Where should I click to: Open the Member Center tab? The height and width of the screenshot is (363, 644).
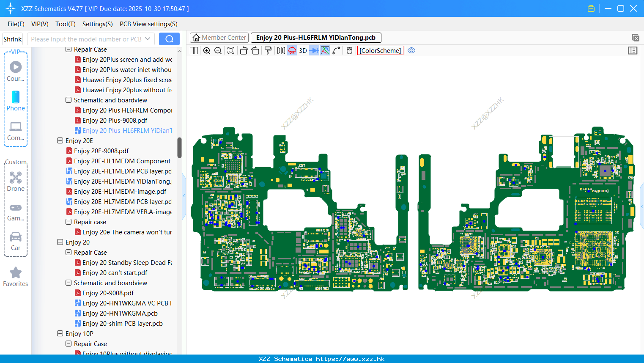tap(219, 38)
